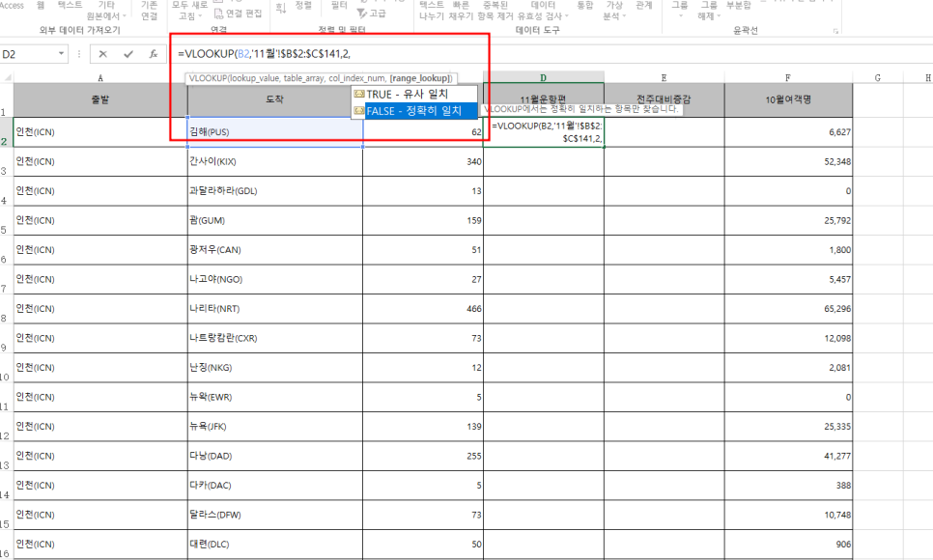Open the 윤곽선 outline dialog launcher
933x560 pixels.
coord(836,30)
